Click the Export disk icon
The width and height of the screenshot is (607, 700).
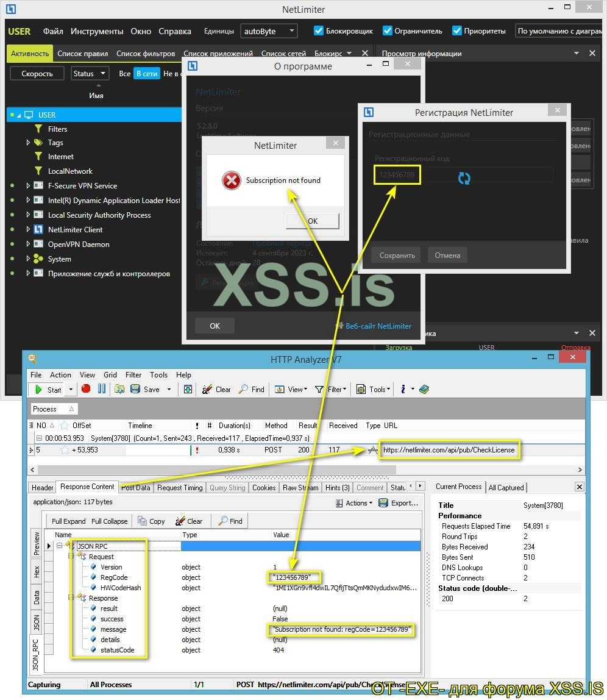coord(383,503)
